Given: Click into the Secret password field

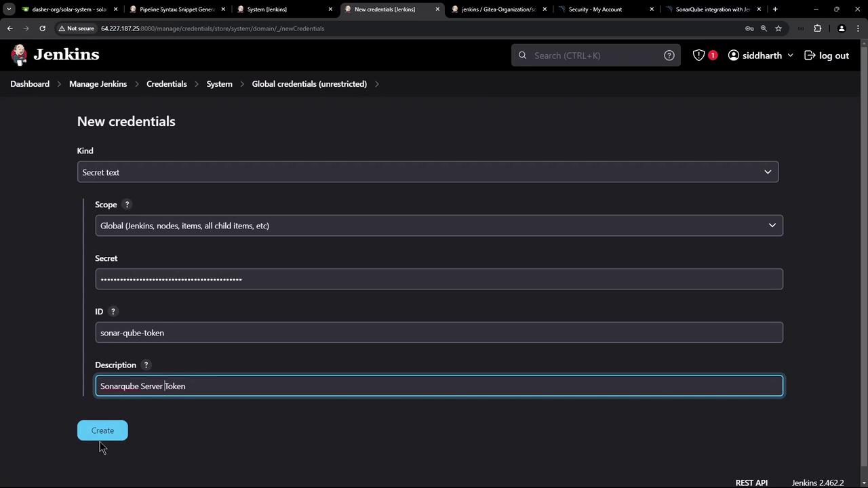Looking at the screenshot, I should pos(439,279).
